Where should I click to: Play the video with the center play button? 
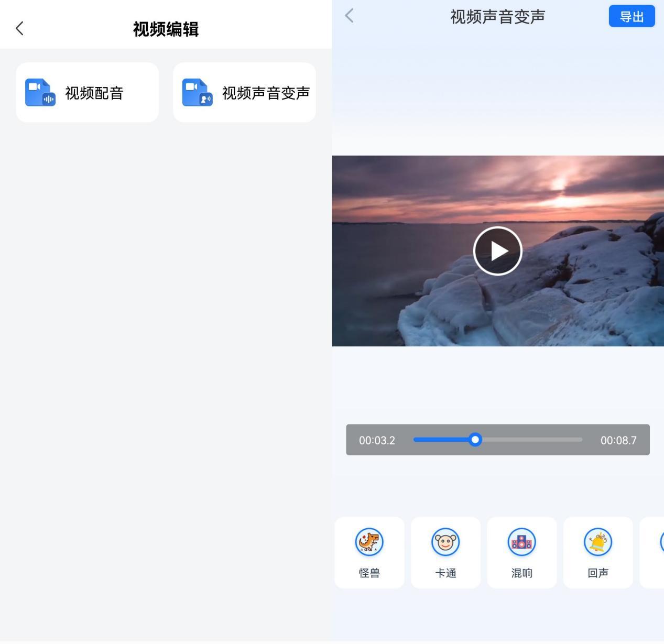[497, 251]
